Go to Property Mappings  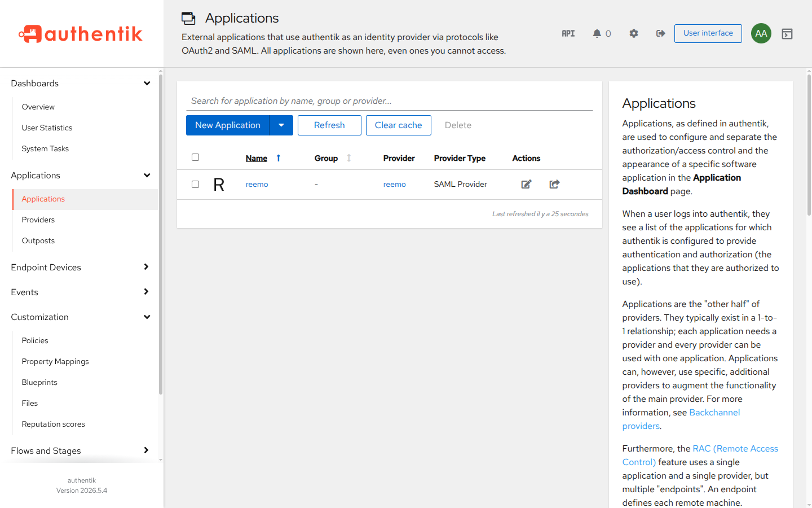[55, 361]
